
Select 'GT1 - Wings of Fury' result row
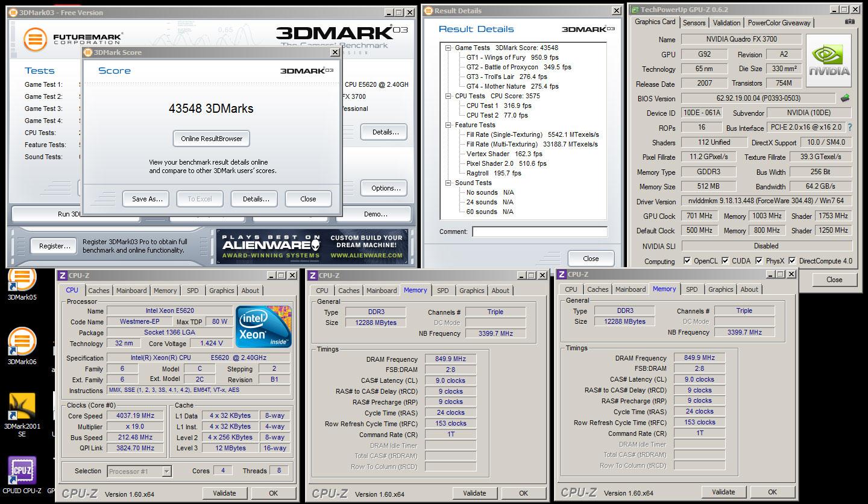512,57
